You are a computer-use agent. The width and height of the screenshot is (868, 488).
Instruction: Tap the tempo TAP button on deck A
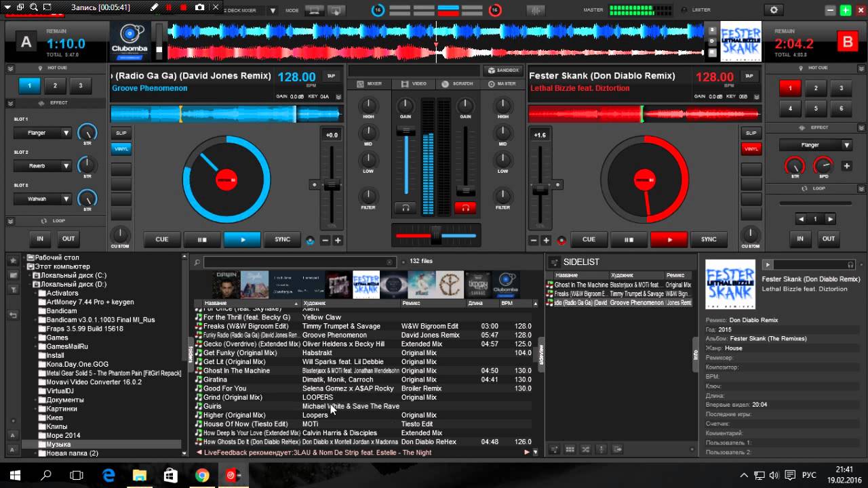331,77
